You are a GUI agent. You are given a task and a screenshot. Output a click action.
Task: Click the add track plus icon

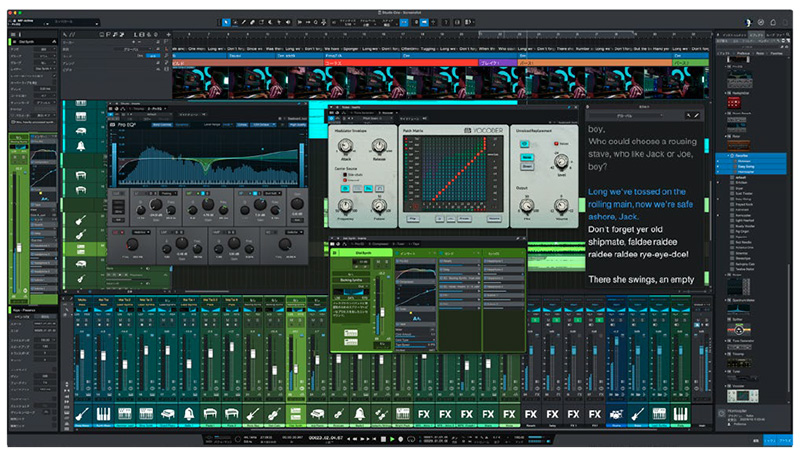168,35
